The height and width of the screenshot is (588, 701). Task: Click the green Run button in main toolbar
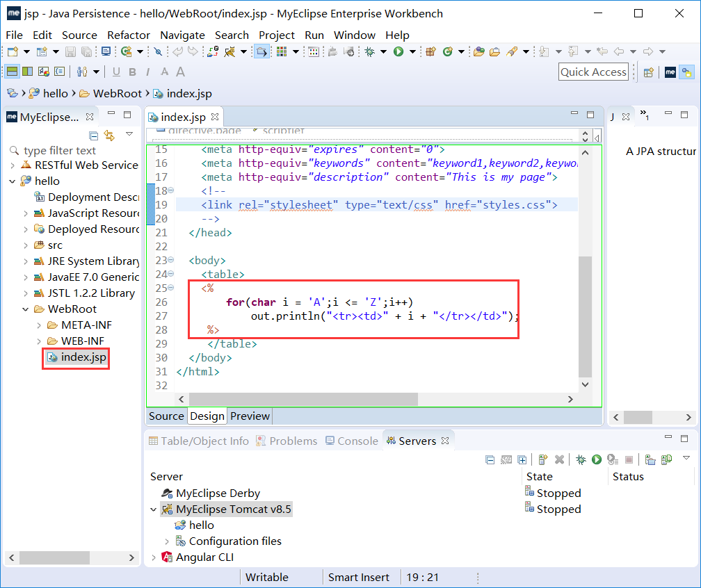click(x=398, y=51)
